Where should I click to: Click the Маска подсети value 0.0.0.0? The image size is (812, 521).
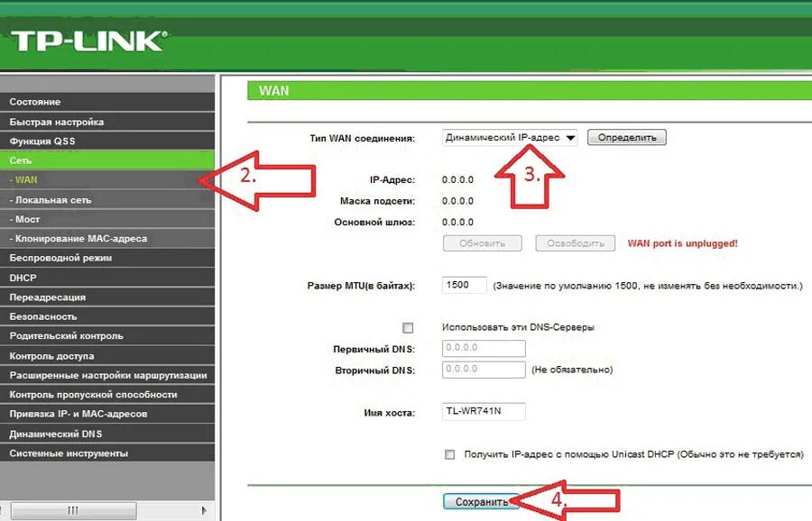coord(457,201)
